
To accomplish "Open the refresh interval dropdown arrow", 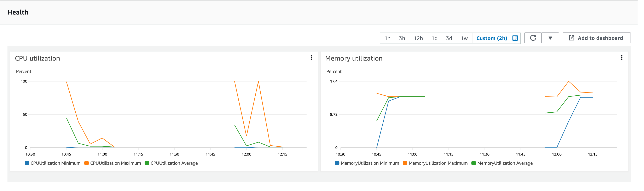I will pyautogui.click(x=556, y=38).
